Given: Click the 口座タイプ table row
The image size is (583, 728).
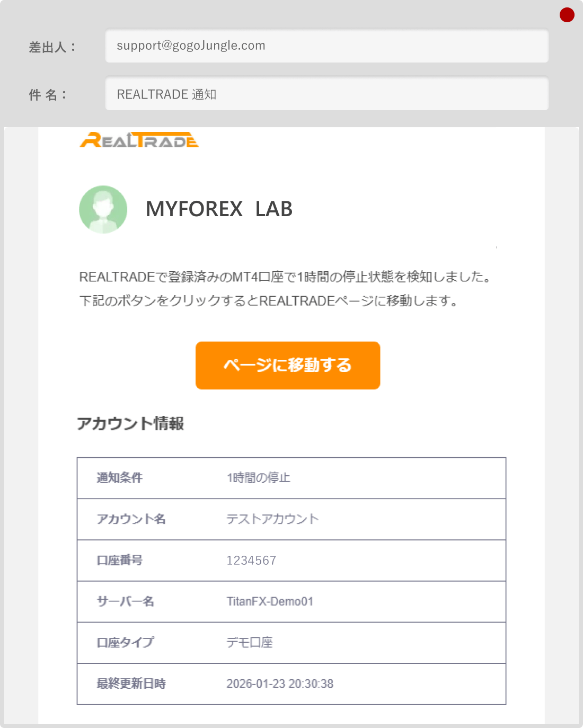Looking at the screenshot, I should click(x=291, y=643).
